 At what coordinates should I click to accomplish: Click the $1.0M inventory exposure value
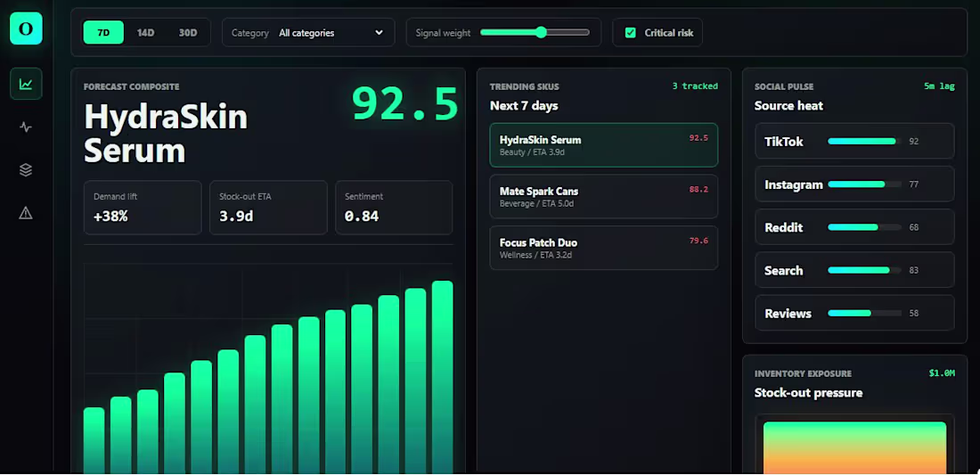[942, 373]
